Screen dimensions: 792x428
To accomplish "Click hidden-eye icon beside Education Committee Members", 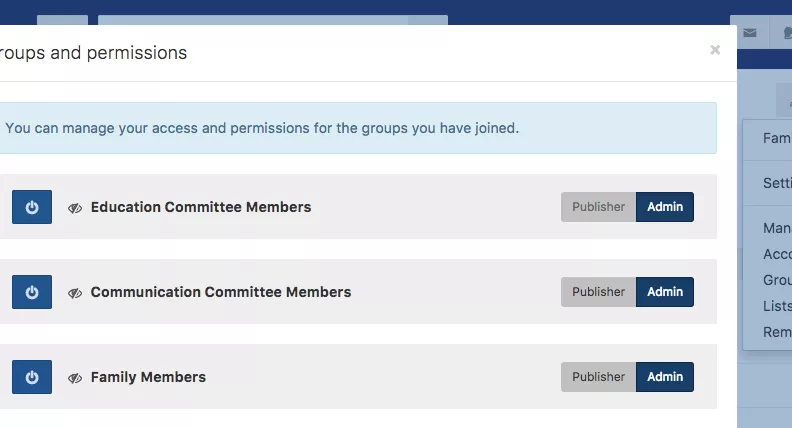I will (x=75, y=208).
